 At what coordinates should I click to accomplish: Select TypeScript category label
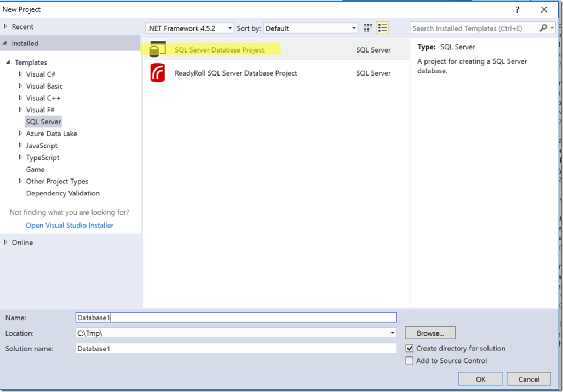(x=42, y=157)
